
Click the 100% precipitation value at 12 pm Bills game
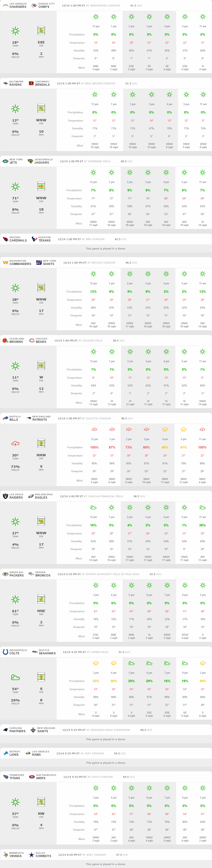[x=94, y=448]
